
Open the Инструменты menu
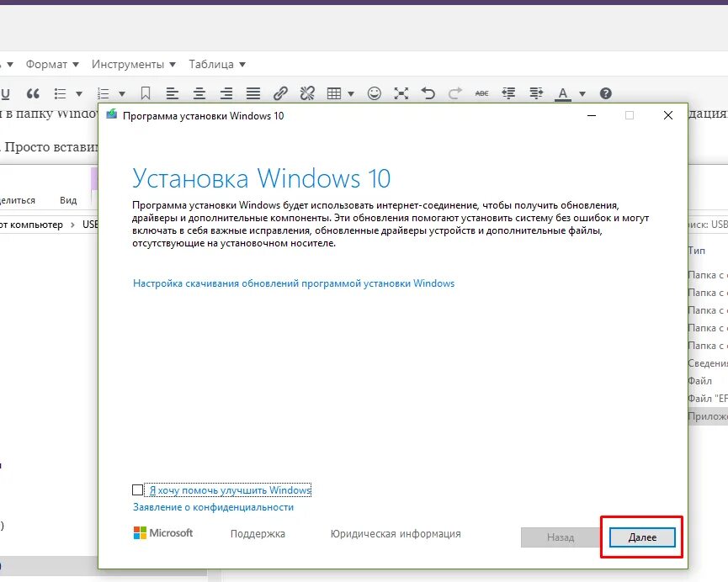[133, 64]
